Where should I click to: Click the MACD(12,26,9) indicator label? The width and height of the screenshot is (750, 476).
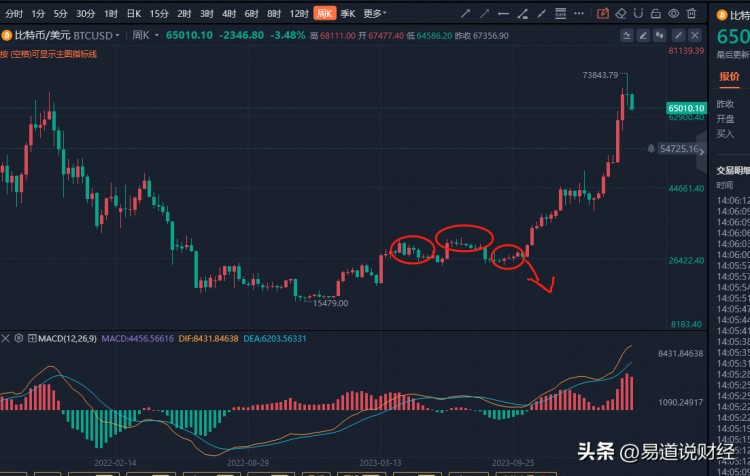(x=67, y=339)
